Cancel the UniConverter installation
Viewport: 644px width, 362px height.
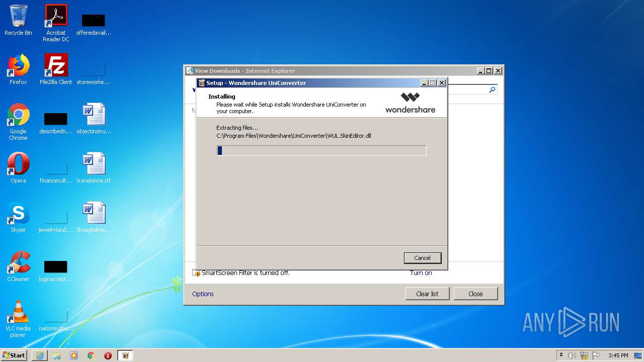423,258
